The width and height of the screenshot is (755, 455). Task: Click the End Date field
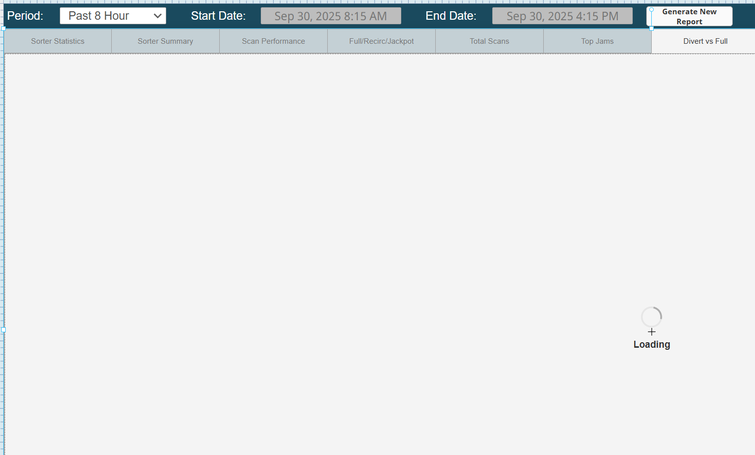pyautogui.click(x=562, y=16)
